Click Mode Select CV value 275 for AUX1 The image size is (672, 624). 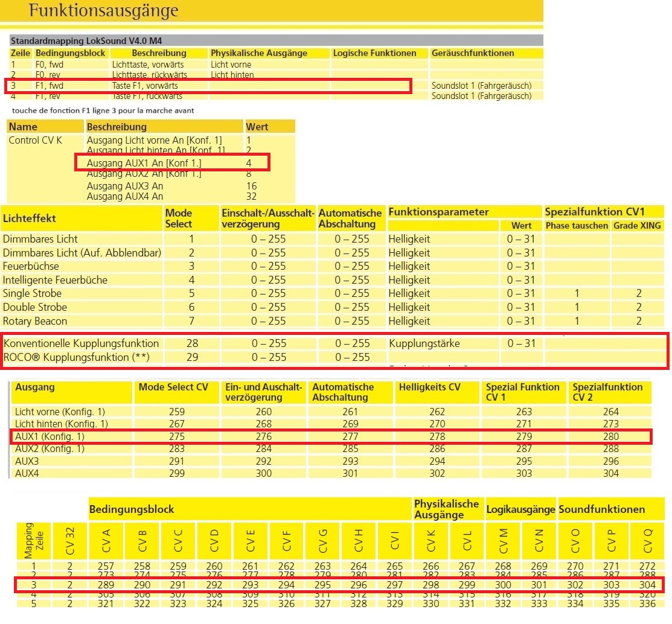coord(176,437)
